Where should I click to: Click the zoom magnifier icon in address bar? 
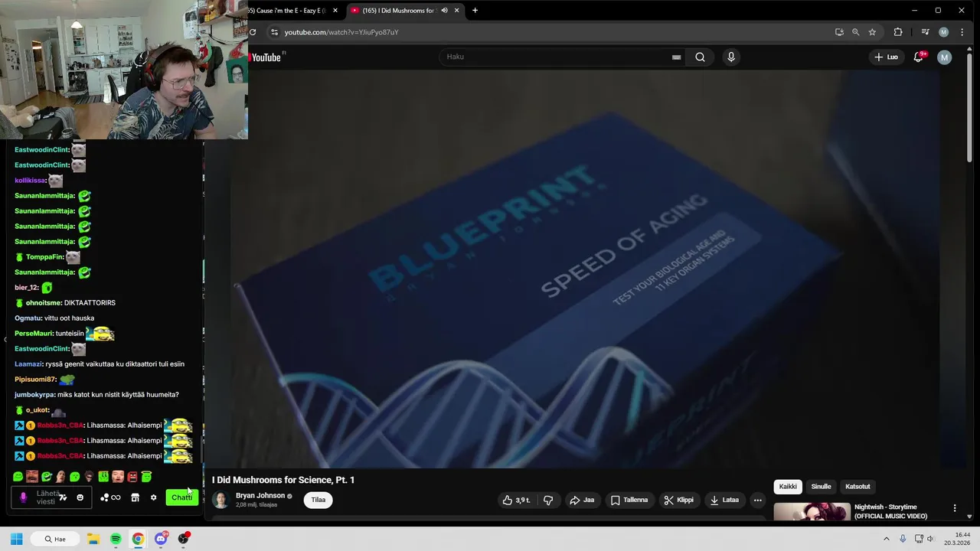(x=855, y=32)
